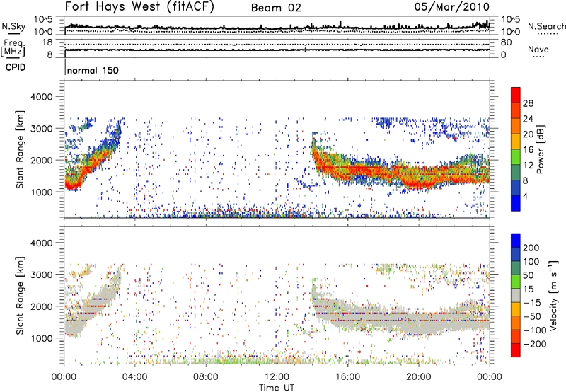Click the frequency axis tick '18'
The image size is (566, 392).
pos(47,42)
